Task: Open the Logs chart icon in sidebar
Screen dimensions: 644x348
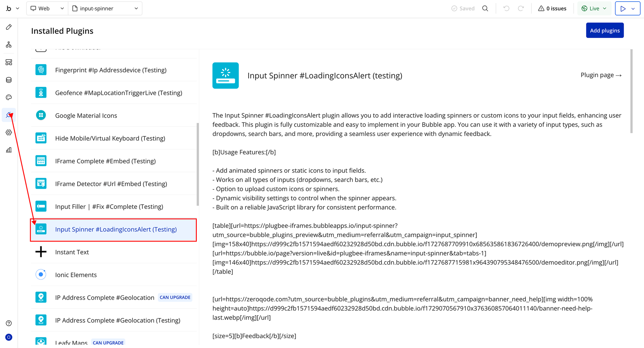Action: point(9,150)
